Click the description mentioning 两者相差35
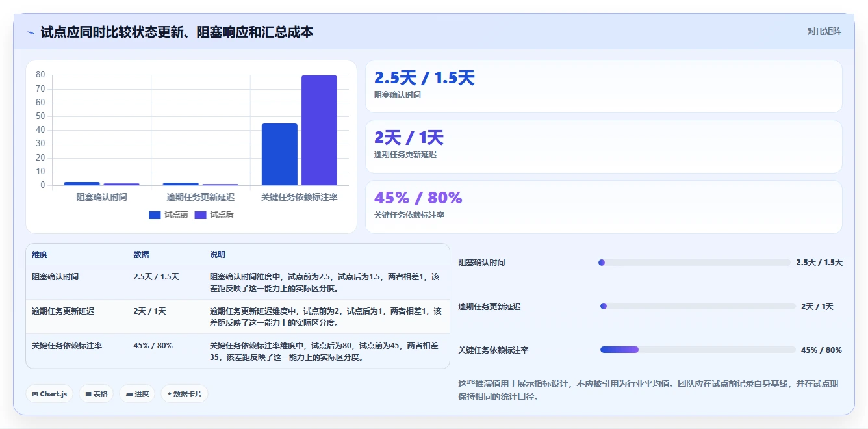 point(324,352)
